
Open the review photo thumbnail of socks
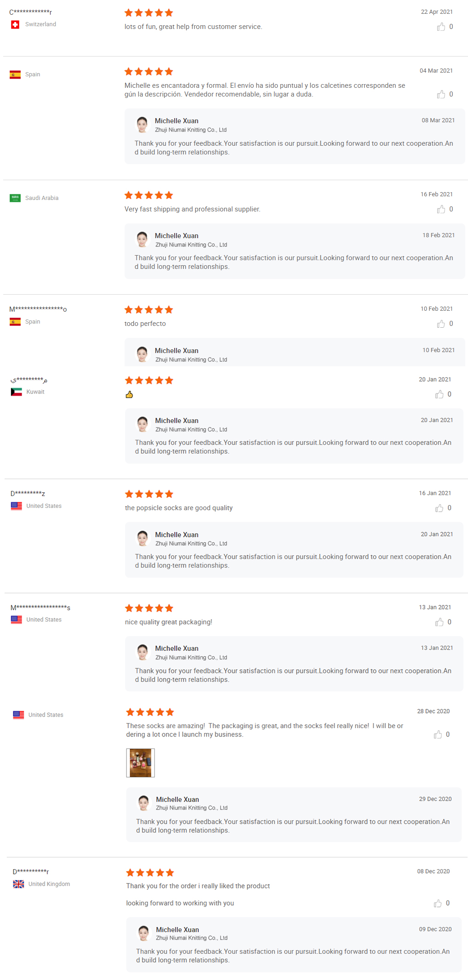coord(140,763)
